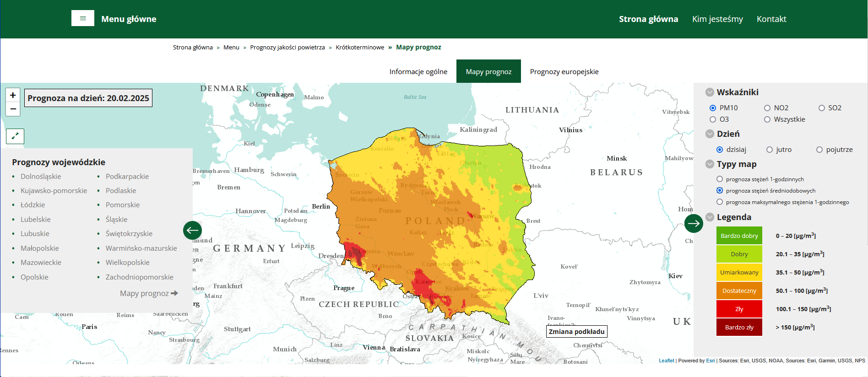The width and height of the screenshot is (868, 377).
Task: Select prognoza stężeń średniodobowych map type
Action: coord(720,190)
